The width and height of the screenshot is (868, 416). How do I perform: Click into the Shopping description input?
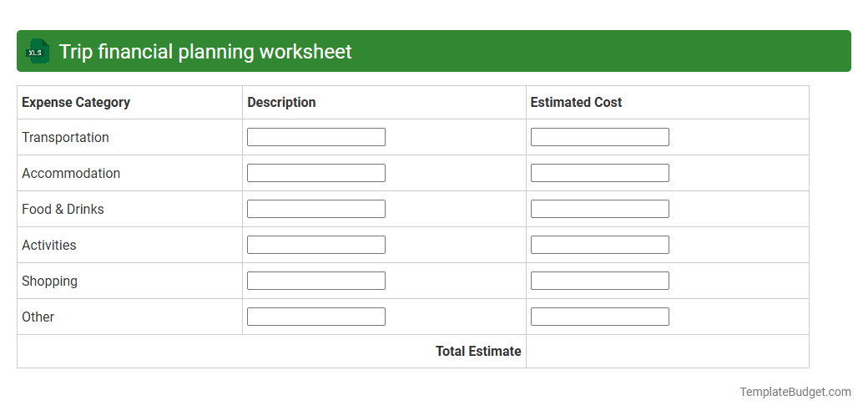pos(316,281)
